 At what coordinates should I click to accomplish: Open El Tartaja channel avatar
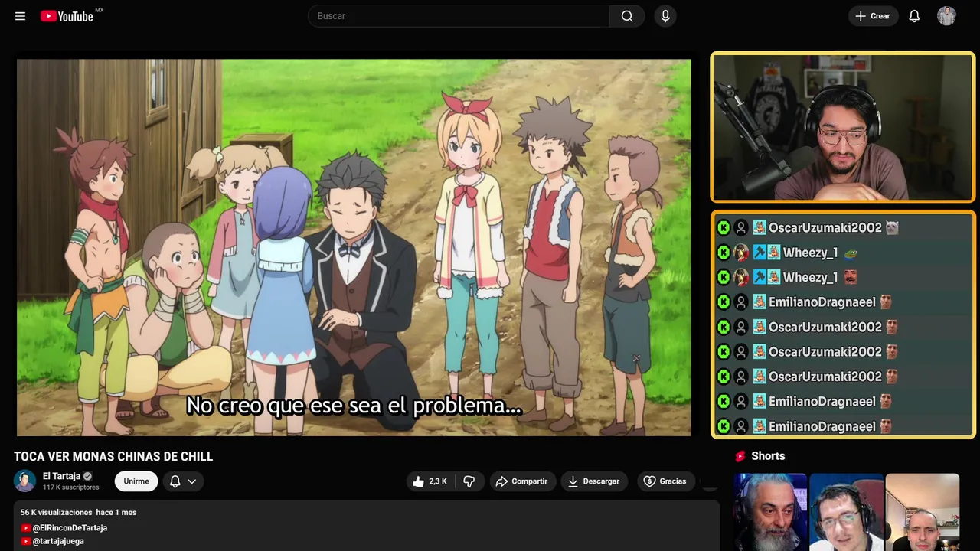pyautogui.click(x=25, y=481)
